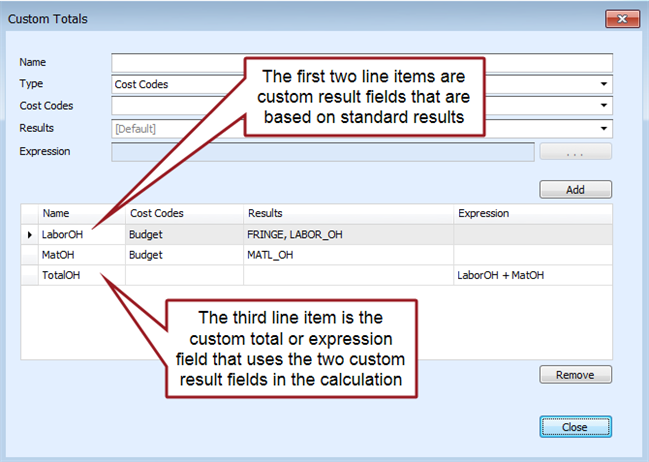Sort by the Name column header
This screenshot has height=462, width=649.
pos(80,213)
